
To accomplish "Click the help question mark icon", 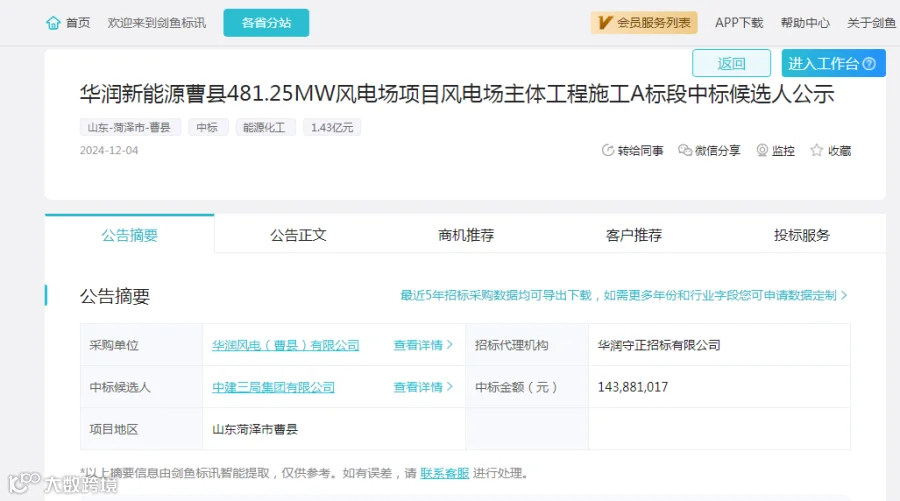I will point(870,64).
